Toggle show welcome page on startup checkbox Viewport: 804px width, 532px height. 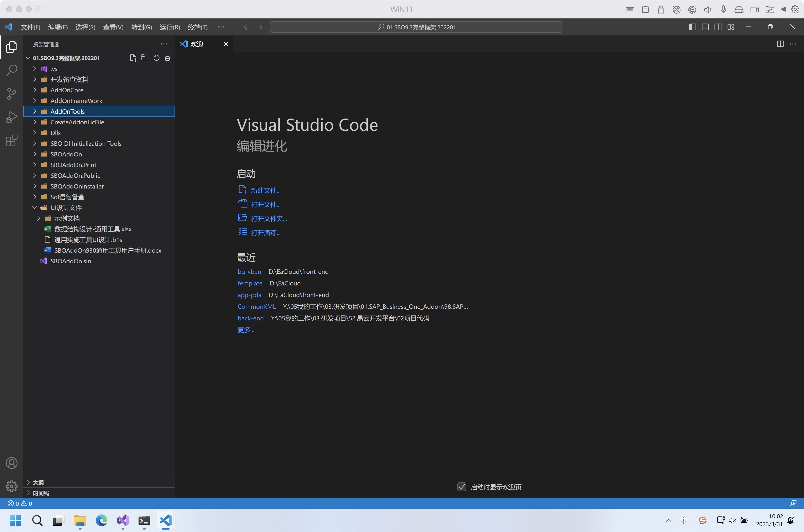click(462, 487)
